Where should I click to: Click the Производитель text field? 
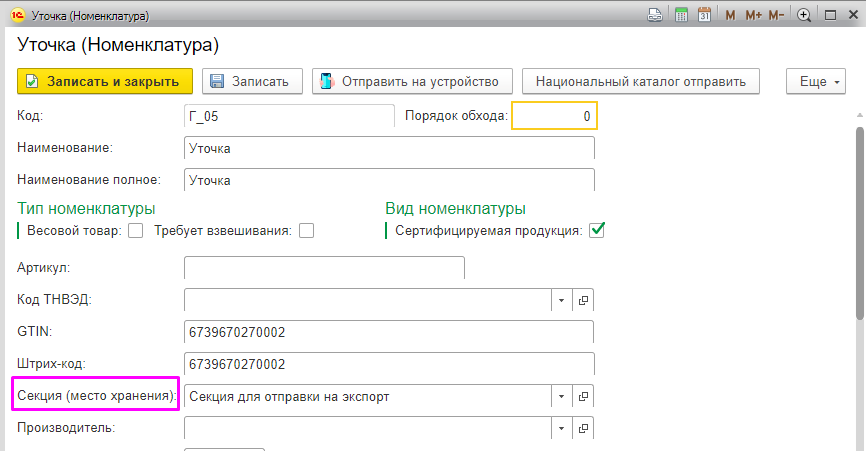[368, 429]
